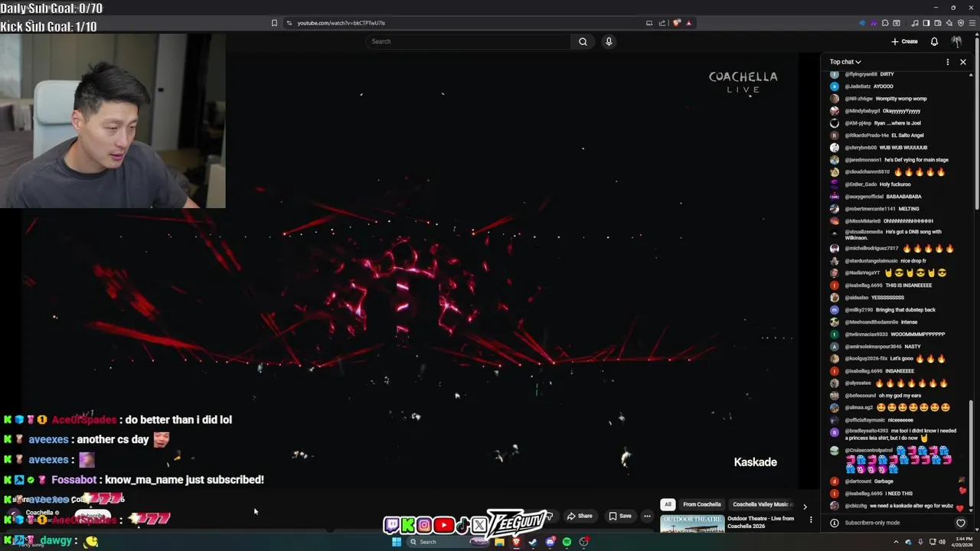
Task: Open the Brave Wallet icon
Action: tap(938, 23)
